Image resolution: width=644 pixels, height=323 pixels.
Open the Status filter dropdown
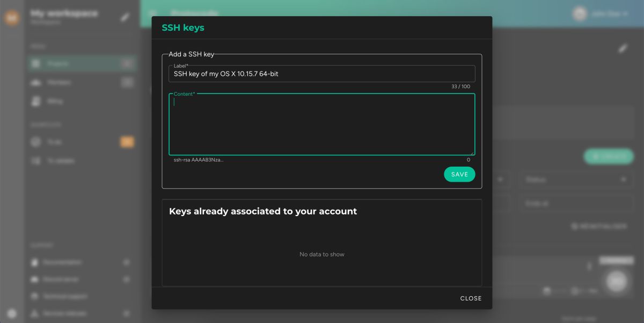(576, 180)
